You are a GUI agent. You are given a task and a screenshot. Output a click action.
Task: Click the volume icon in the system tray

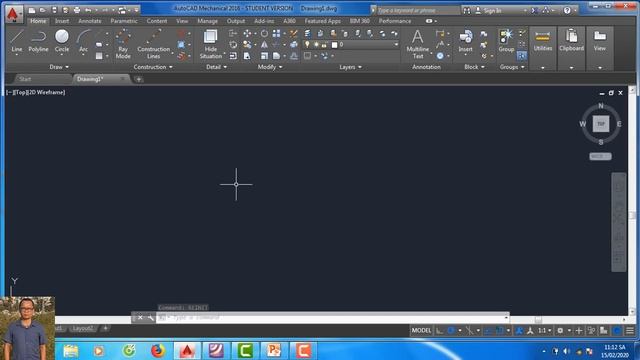(x=567, y=351)
